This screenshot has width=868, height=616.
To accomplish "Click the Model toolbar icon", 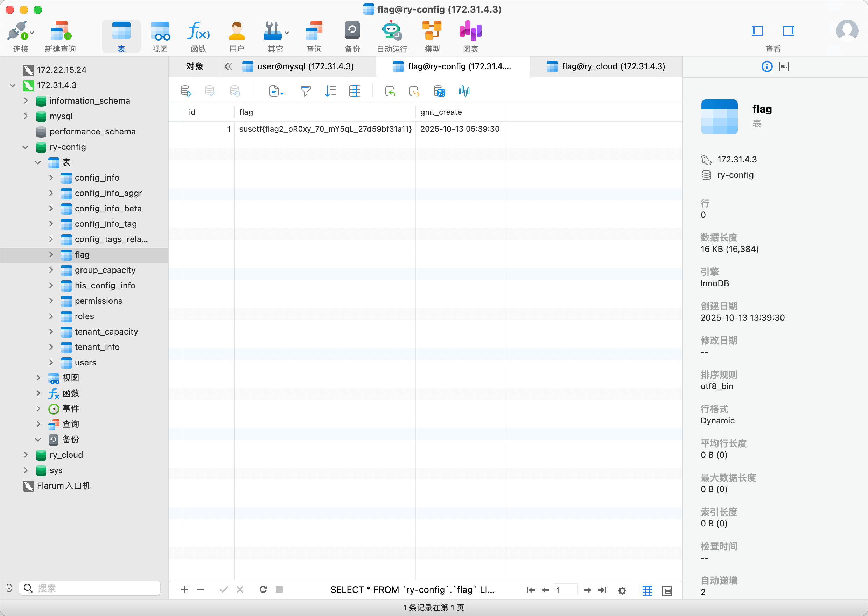I will pyautogui.click(x=432, y=31).
